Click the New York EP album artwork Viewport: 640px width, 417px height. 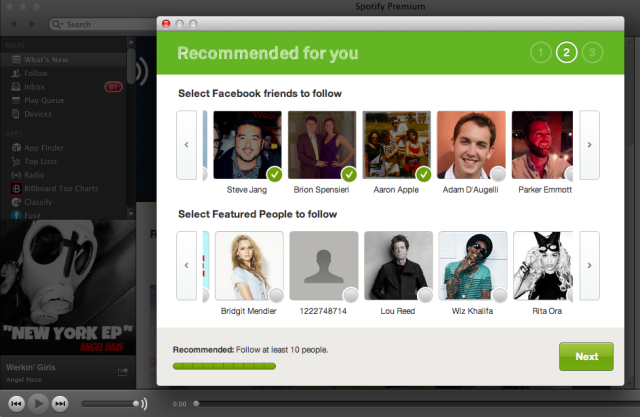click(x=68, y=287)
